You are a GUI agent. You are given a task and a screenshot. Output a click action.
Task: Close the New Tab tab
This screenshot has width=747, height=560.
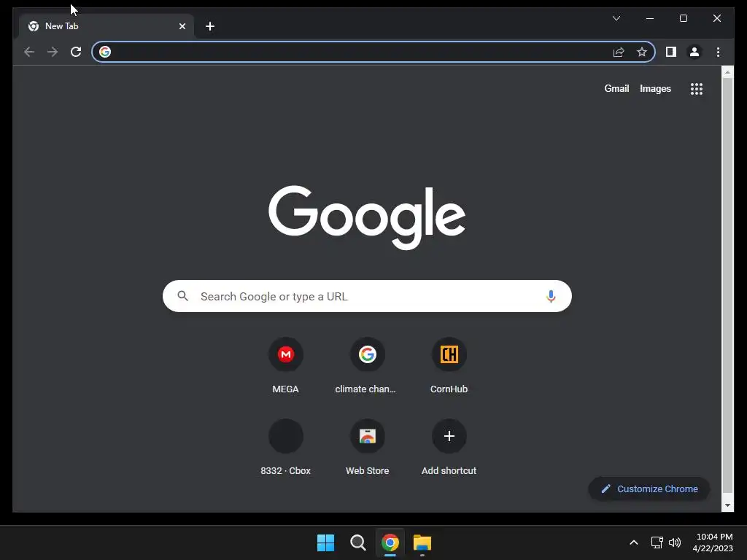(x=182, y=26)
